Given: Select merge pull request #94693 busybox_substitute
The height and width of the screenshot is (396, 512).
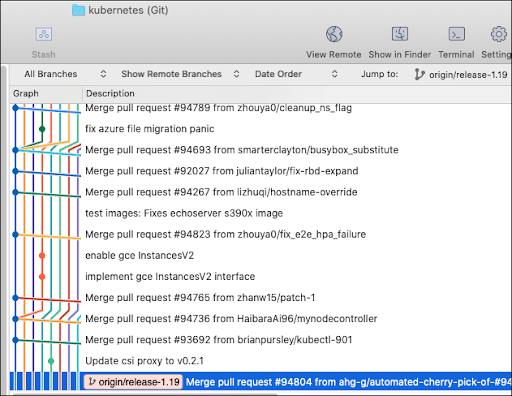Looking at the screenshot, I should coord(242,150).
